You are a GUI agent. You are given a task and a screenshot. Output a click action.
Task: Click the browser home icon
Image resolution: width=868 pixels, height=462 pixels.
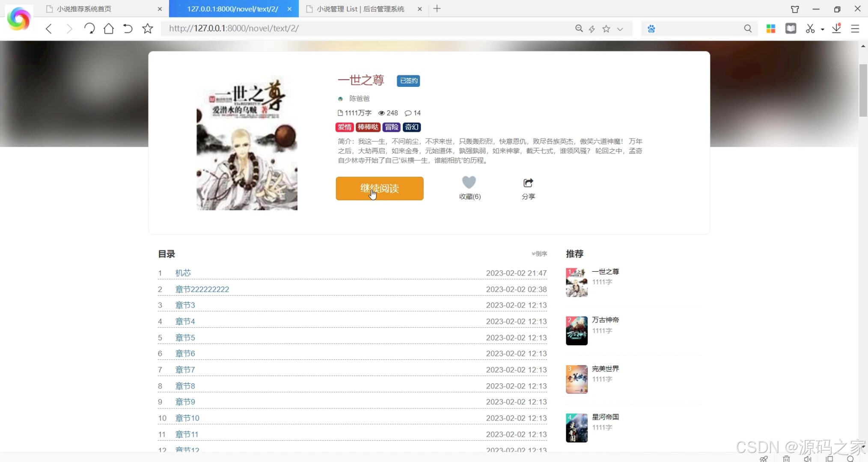point(109,29)
